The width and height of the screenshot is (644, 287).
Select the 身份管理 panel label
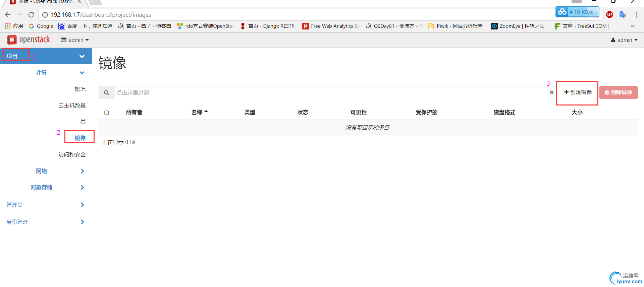17,222
